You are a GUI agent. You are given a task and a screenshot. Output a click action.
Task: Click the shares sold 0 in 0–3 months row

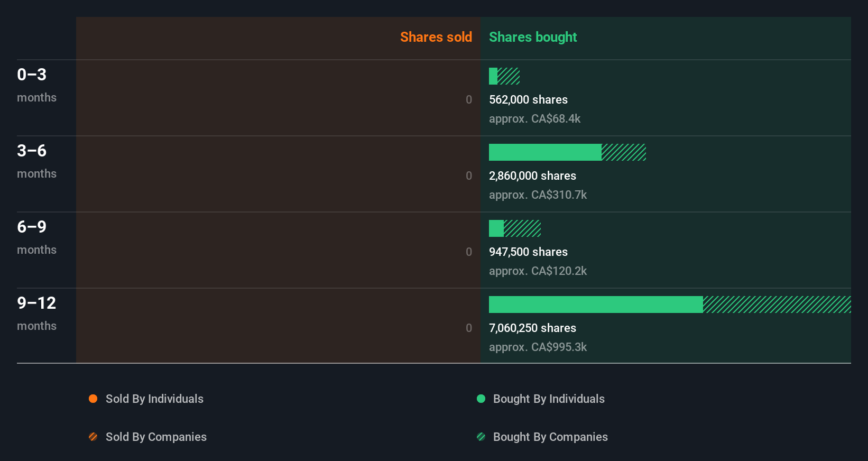pos(469,99)
